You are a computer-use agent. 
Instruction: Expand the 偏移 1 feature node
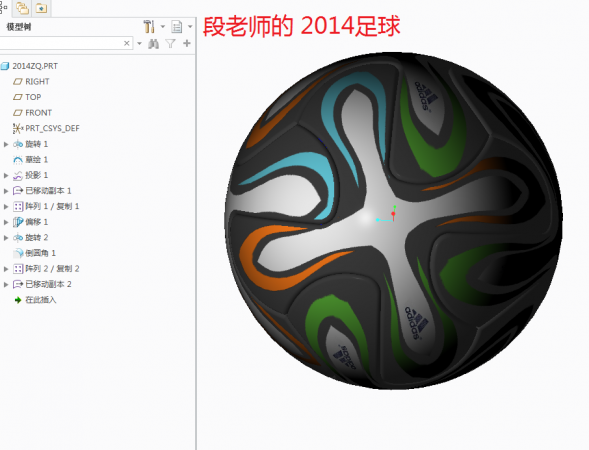[x=6, y=222]
